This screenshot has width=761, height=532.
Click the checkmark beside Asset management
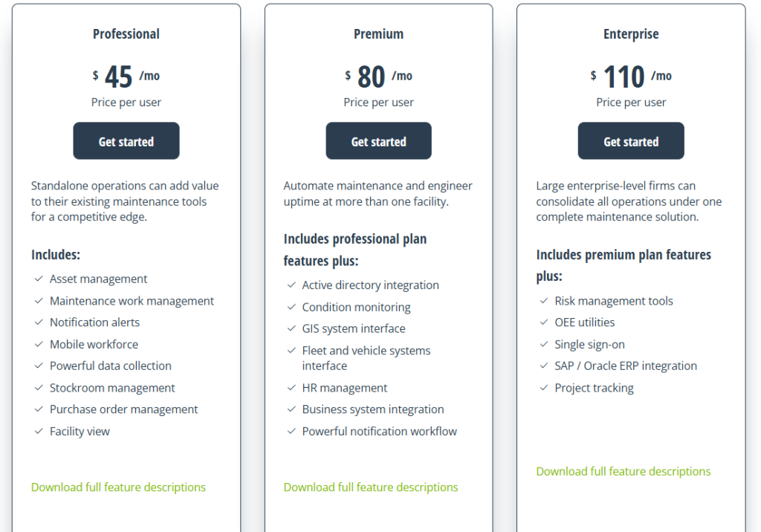(38, 279)
